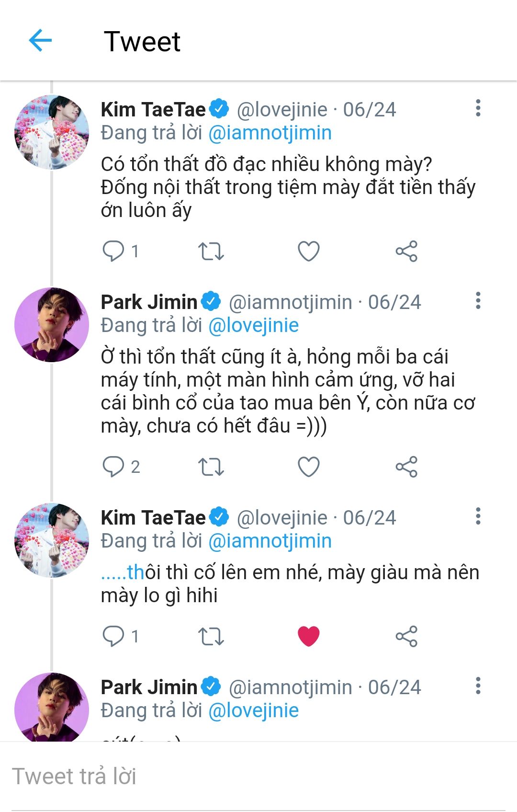Open more options on first Park Jimin tweet
517x812 pixels.
point(478,301)
